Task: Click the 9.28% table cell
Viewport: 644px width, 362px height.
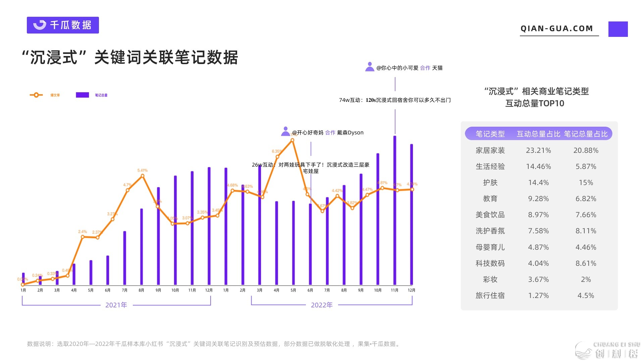Action: pyautogui.click(x=538, y=199)
